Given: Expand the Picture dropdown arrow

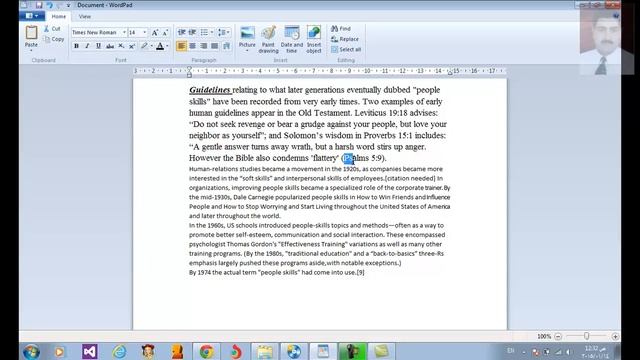Looking at the screenshot, I should [247, 51].
